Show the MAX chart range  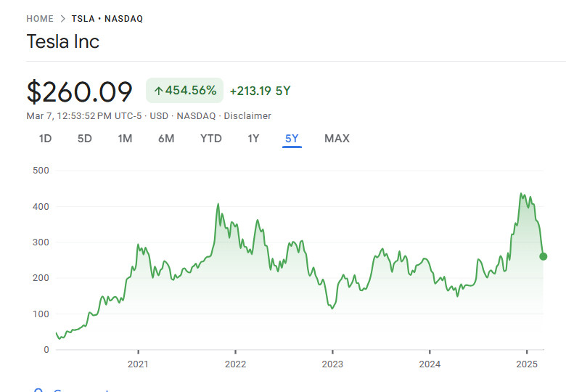click(337, 139)
